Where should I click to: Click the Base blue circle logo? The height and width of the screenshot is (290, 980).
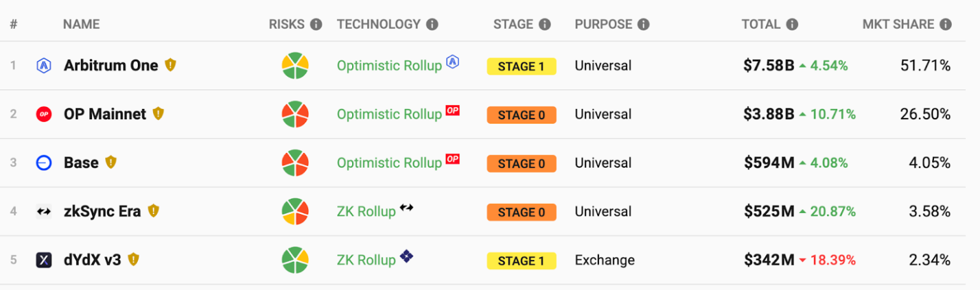(x=43, y=163)
